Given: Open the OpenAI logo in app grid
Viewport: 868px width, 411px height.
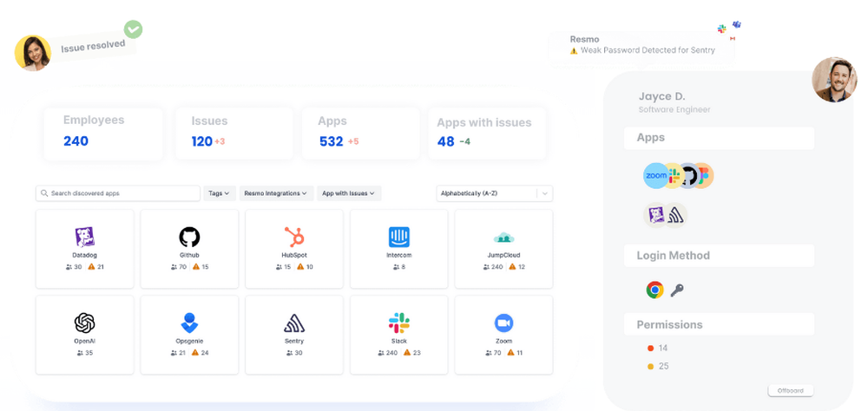Looking at the screenshot, I should tap(85, 323).
